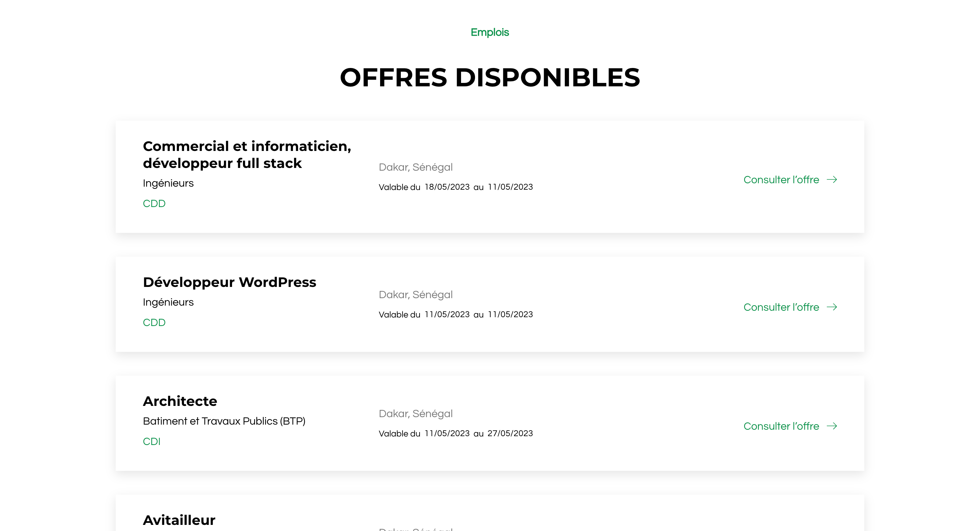Image resolution: width=980 pixels, height=531 pixels.
Task: Click arrow icon in Architecte job card
Action: click(832, 426)
